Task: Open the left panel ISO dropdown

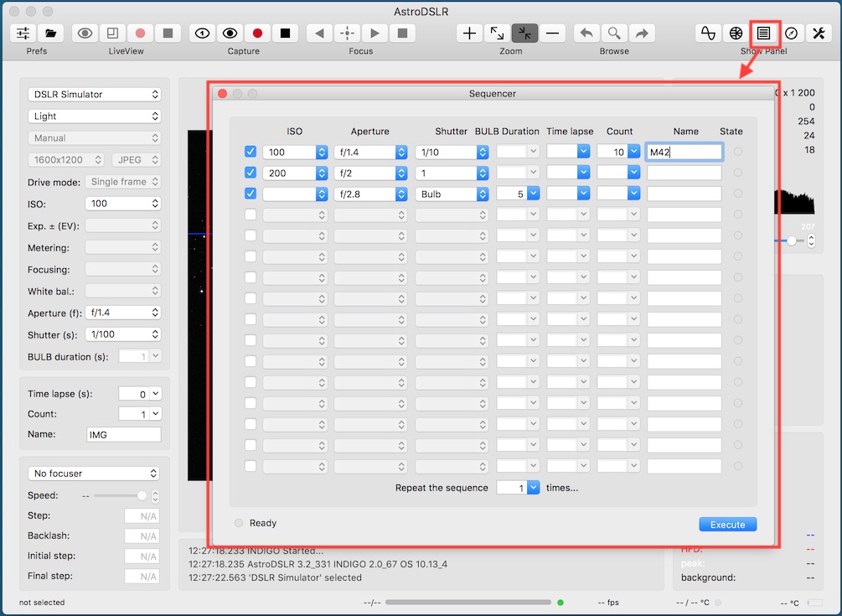Action: point(123,204)
